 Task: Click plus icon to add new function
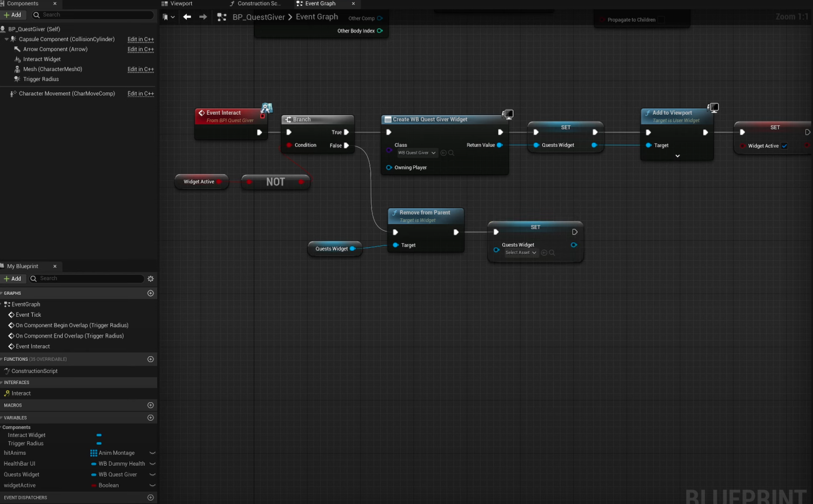(151, 359)
